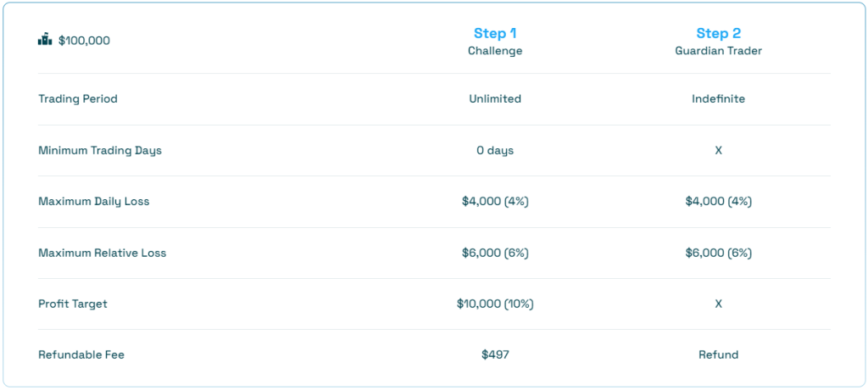This screenshot has width=868, height=390.
Task: Open the Step 2 heading
Action: coord(719,33)
